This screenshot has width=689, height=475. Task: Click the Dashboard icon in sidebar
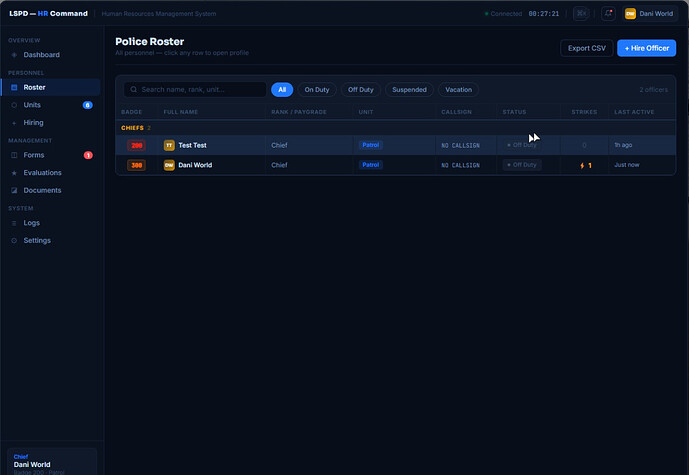(14, 55)
